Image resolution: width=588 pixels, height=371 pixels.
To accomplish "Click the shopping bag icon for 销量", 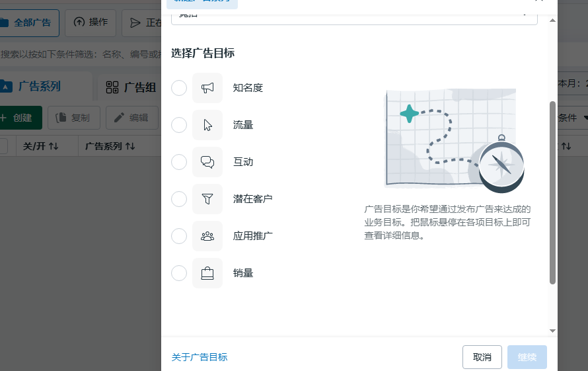I will click(207, 273).
